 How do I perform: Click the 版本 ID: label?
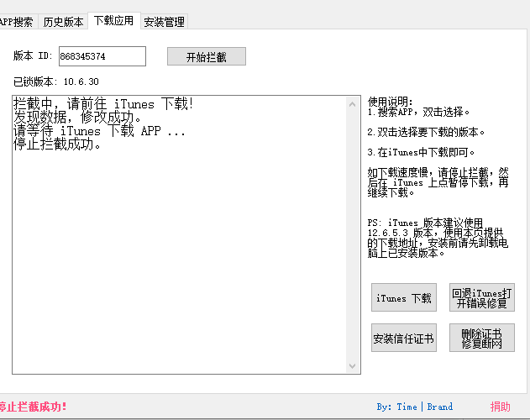pos(33,55)
